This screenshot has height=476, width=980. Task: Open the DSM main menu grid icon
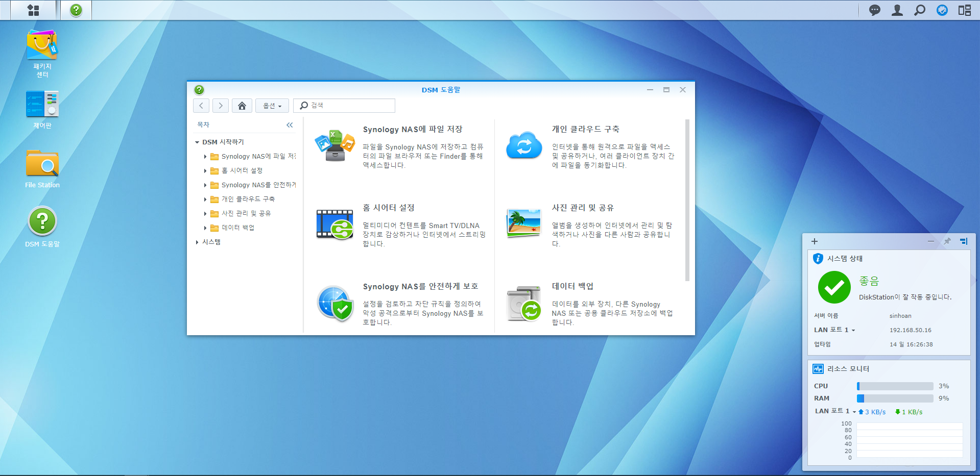click(33, 10)
